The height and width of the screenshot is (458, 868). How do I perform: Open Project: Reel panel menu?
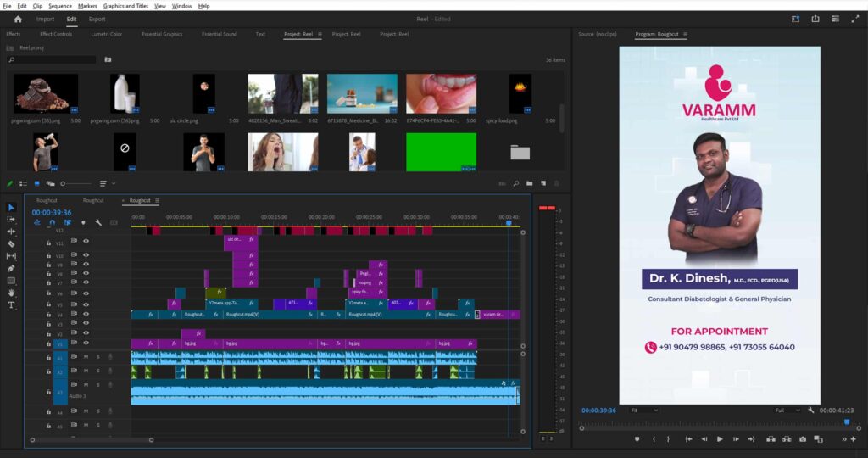[320, 34]
